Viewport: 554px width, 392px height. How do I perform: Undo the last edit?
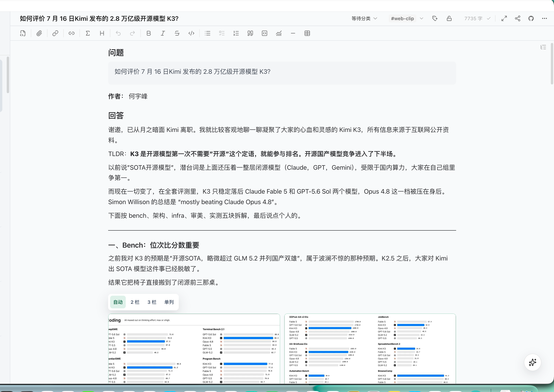pyautogui.click(x=118, y=33)
